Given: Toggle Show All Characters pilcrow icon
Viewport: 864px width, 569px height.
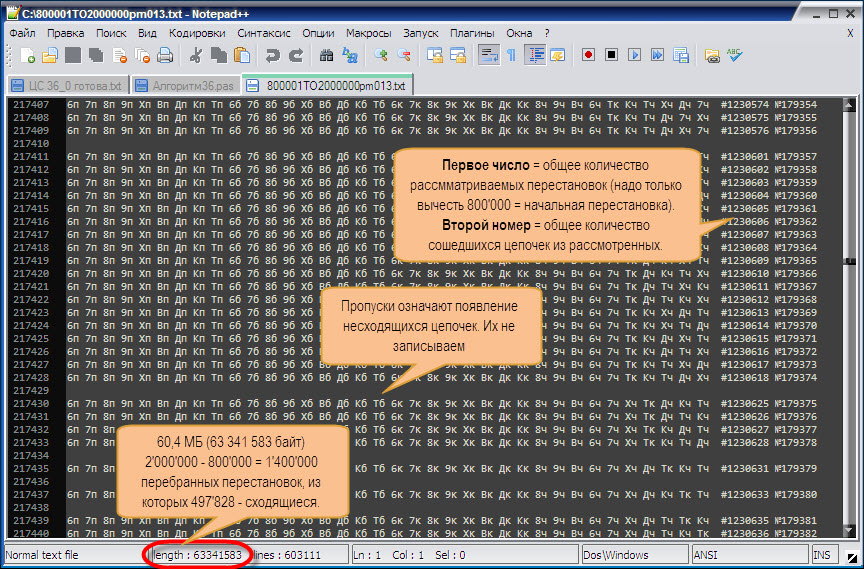Looking at the screenshot, I should [x=511, y=55].
